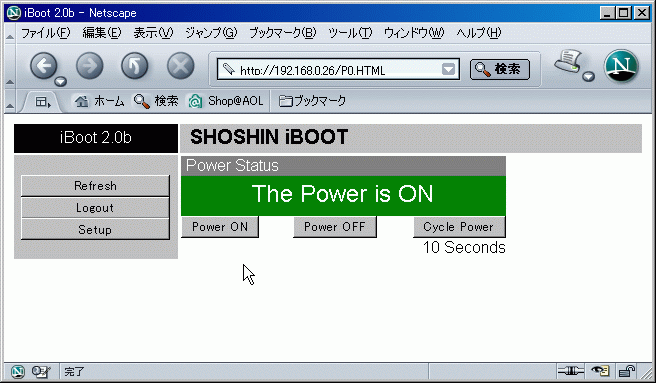Open the Setup page button
656x383 pixels.
95,229
